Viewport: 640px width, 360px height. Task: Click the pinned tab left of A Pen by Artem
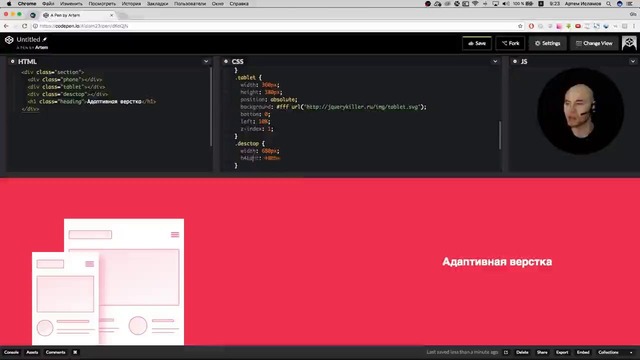(33, 15)
